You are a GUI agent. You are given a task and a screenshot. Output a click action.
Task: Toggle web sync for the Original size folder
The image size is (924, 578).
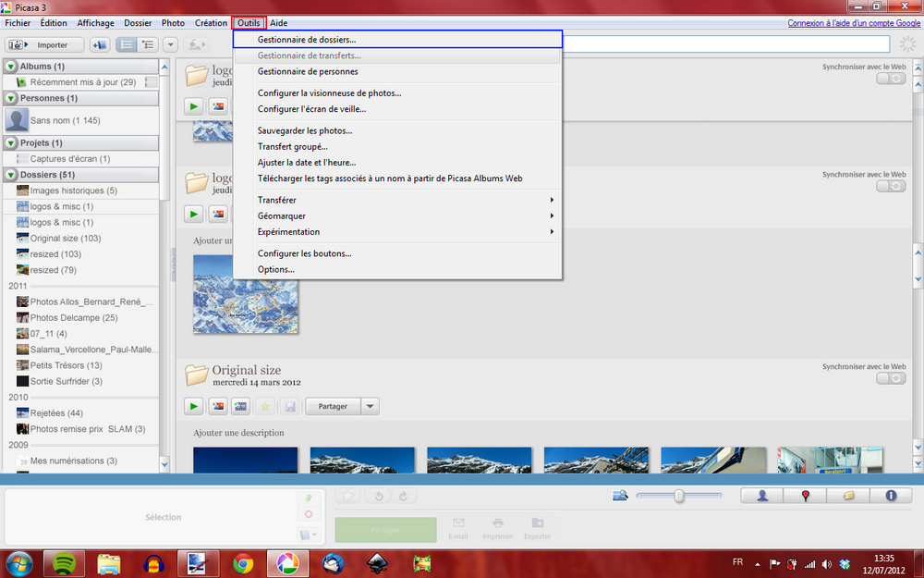click(891, 378)
